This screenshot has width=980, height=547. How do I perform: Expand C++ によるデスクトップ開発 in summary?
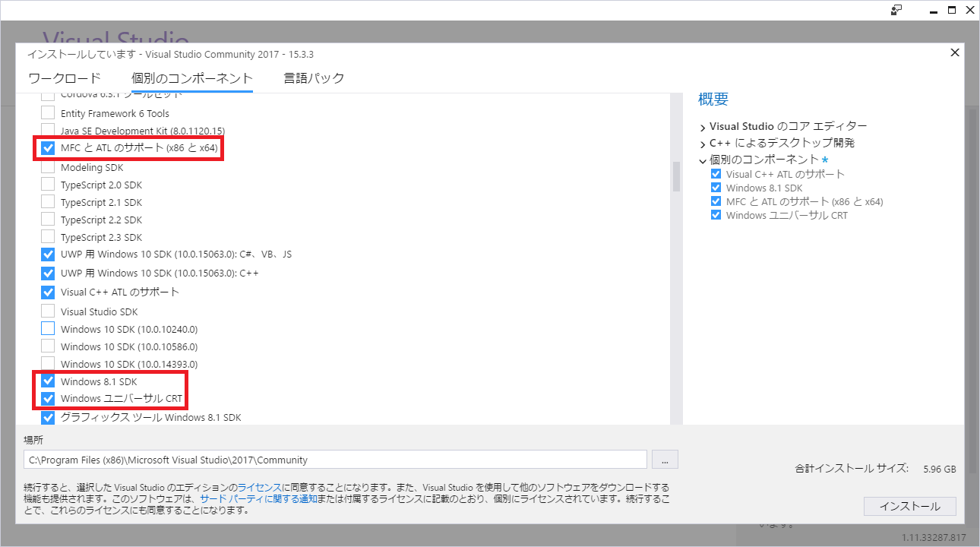[x=703, y=144]
